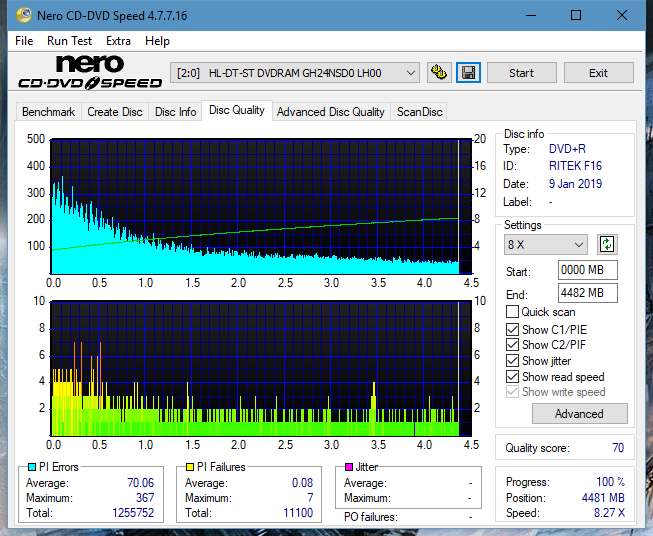Click PI Errors maximum value 367

(145, 498)
